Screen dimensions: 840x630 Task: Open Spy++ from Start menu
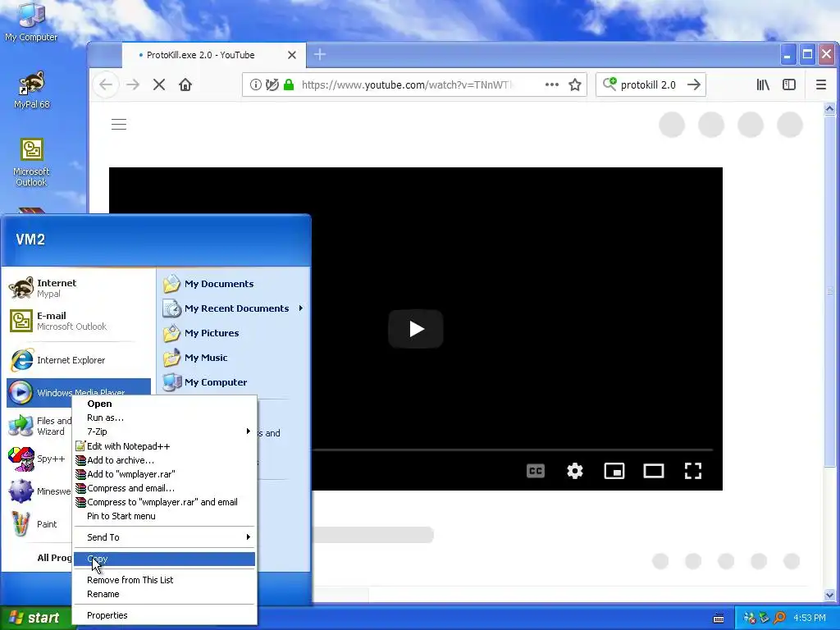[39, 459]
